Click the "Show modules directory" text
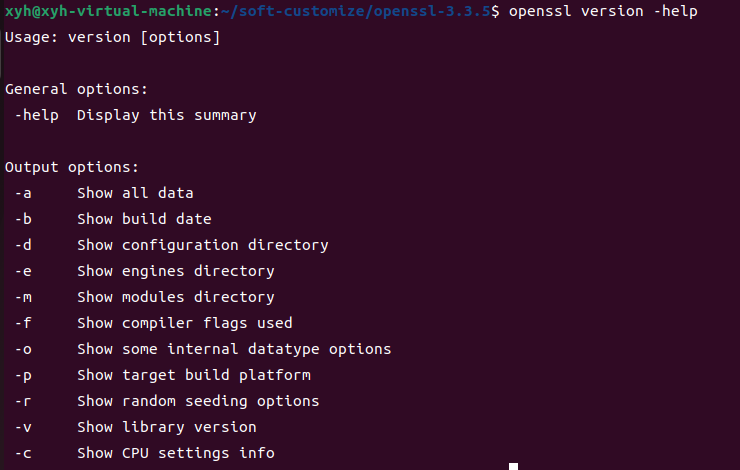The image size is (740, 470). click(175, 297)
